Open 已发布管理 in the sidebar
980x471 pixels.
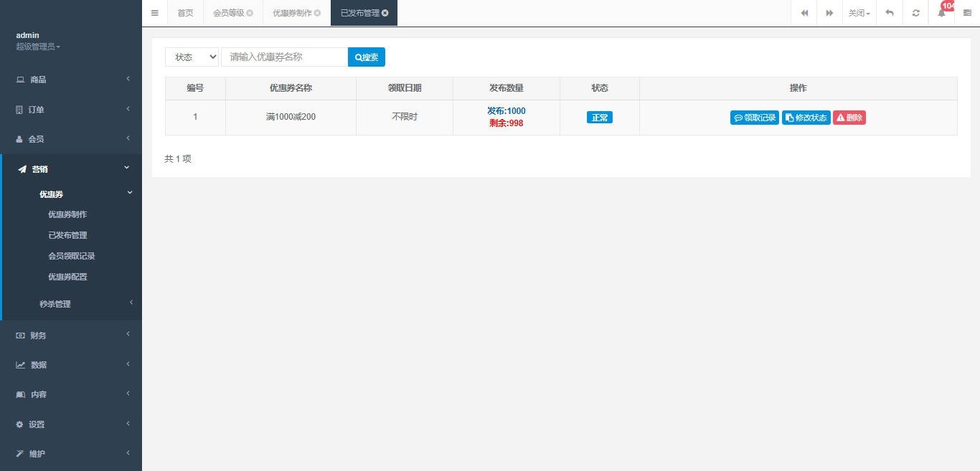[67, 235]
